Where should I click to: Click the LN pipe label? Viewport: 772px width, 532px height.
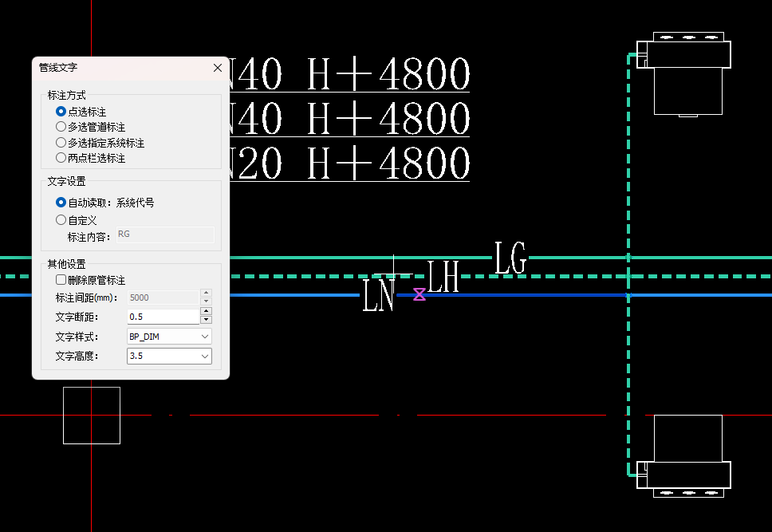(x=379, y=295)
